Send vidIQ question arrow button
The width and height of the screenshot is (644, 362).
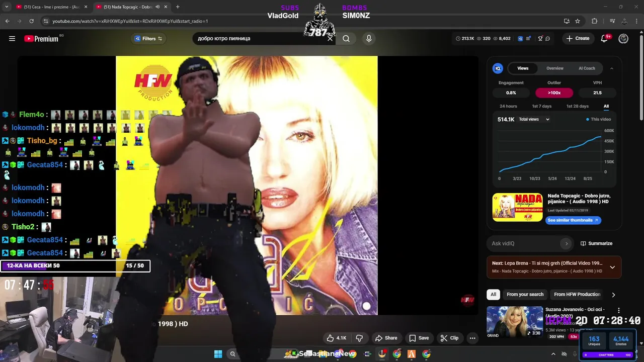point(566,243)
